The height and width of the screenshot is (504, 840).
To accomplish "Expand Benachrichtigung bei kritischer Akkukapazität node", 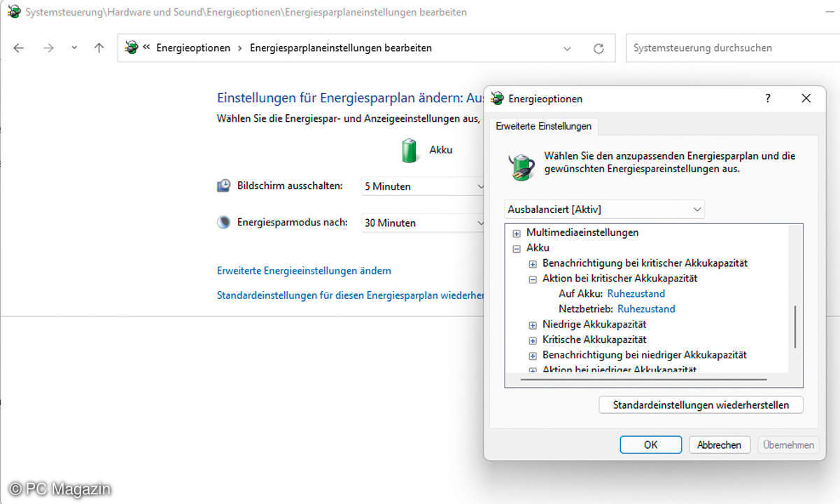I will pyautogui.click(x=533, y=264).
